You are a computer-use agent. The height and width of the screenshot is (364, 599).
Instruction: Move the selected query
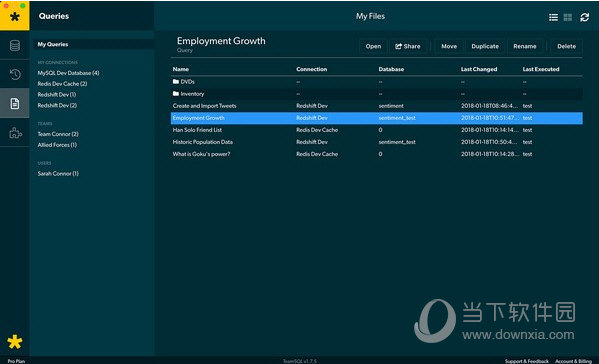(x=449, y=46)
